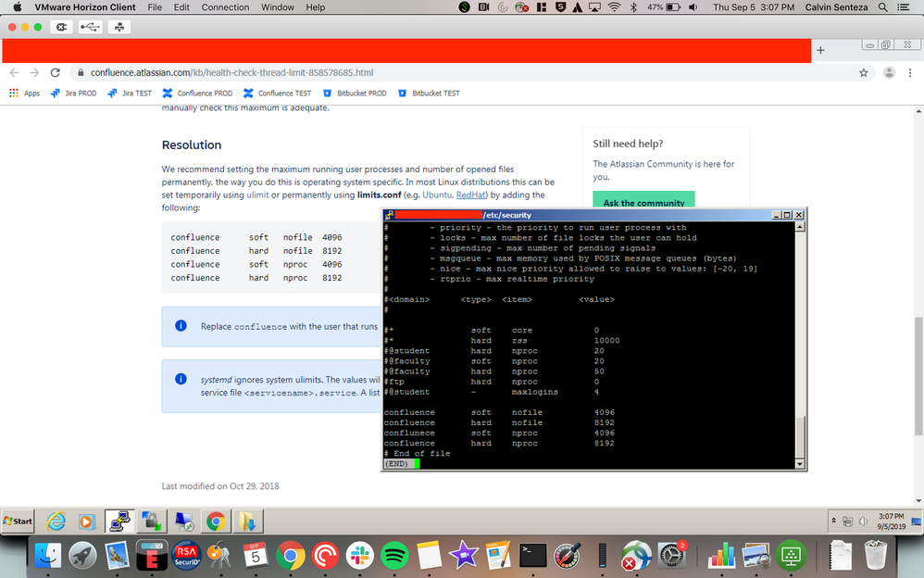Open Launchpad from the Dock
Viewport: 924px width, 578px height.
click(x=82, y=556)
